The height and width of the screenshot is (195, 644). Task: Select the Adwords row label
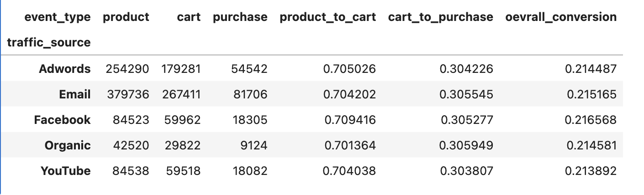pos(64,69)
